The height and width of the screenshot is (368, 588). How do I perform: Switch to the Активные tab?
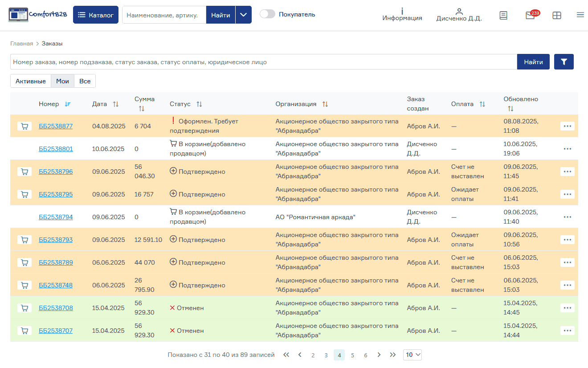pyautogui.click(x=31, y=81)
